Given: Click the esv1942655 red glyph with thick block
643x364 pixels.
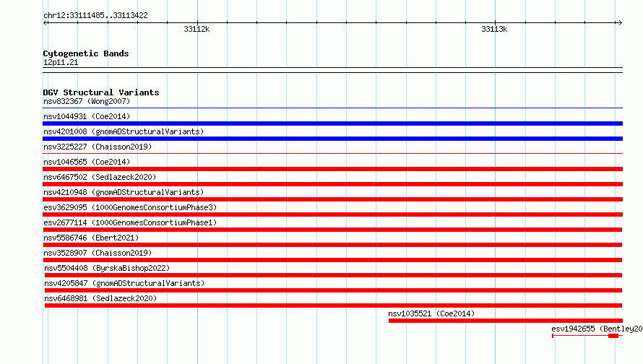Looking at the screenshot, I should coord(587,336).
